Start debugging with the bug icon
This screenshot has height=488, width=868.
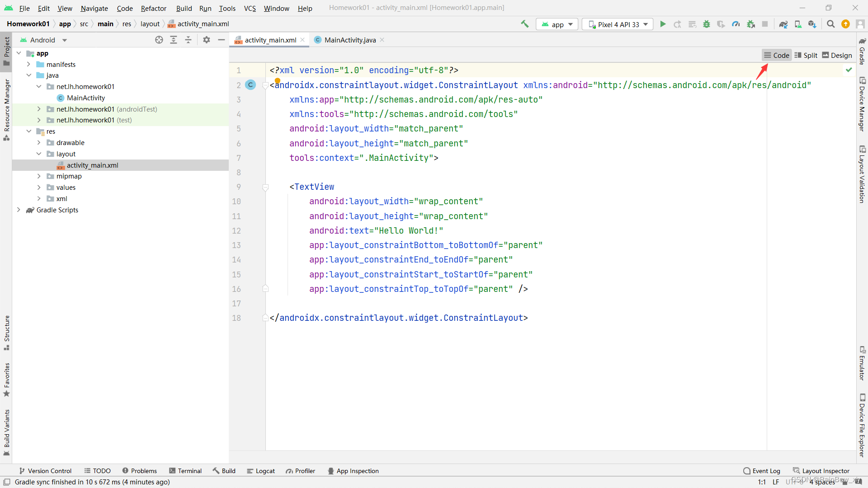[x=707, y=24]
